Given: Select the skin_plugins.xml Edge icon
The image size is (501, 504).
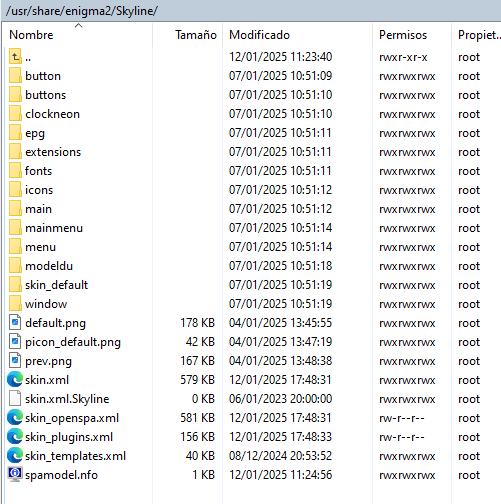Looking at the screenshot, I should (x=15, y=437).
